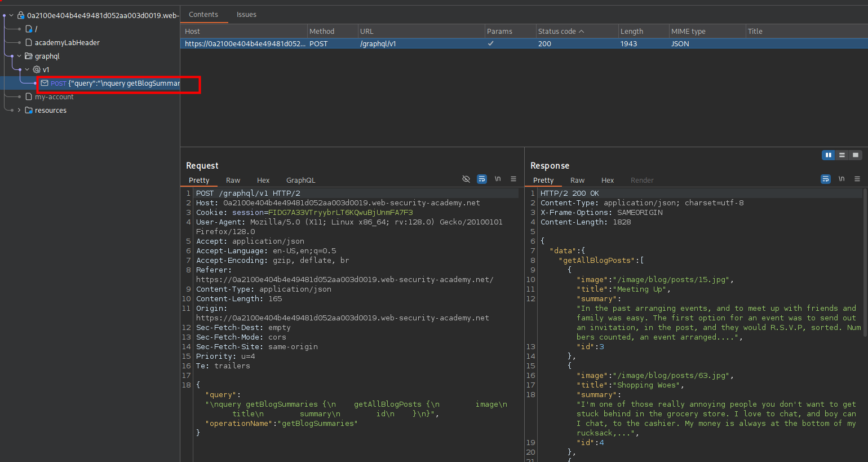Click the gear icon next to v1
The width and height of the screenshot is (868, 462).
tap(37, 69)
